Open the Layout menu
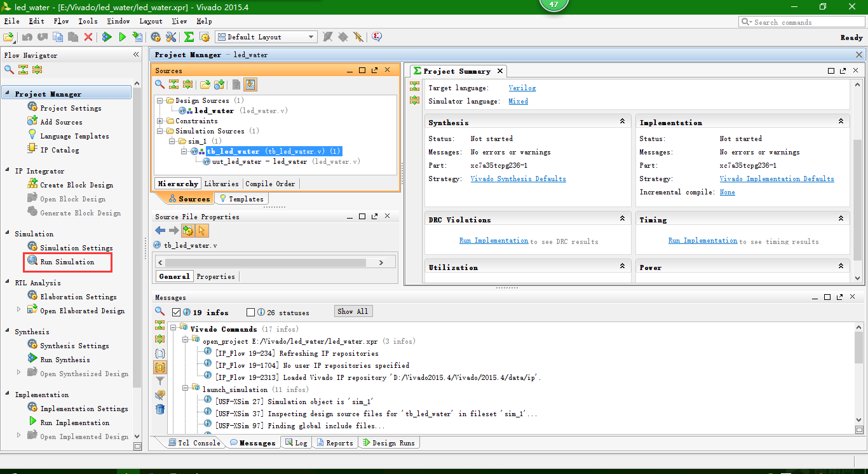Viewport: 868px width, 474px height. pos(151,21)
